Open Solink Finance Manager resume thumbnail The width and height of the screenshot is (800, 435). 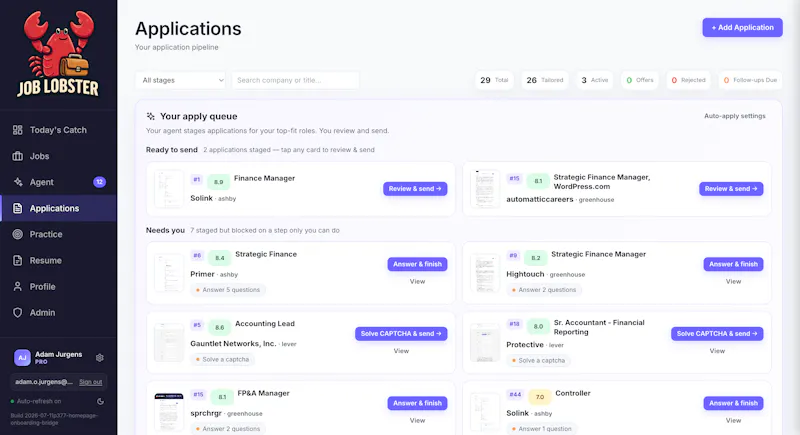(x=169, y=189)
